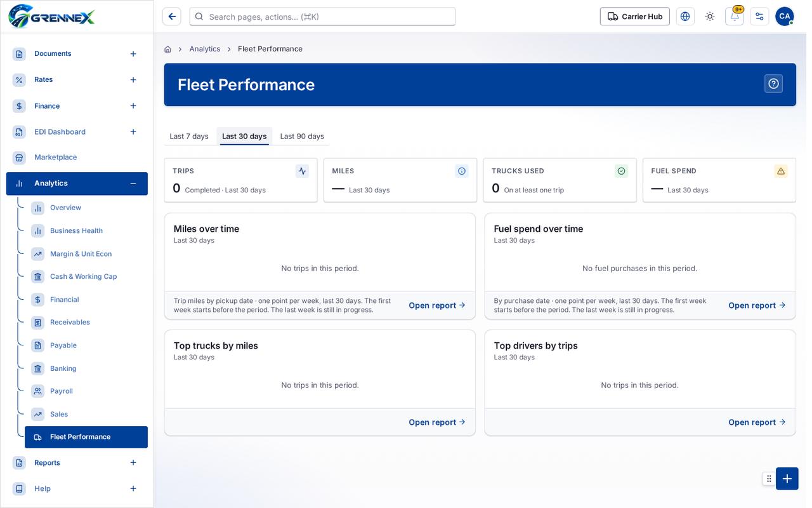Open the display settings sliders icon
Viewport: 812px width, 508px height.
(759, 17)
